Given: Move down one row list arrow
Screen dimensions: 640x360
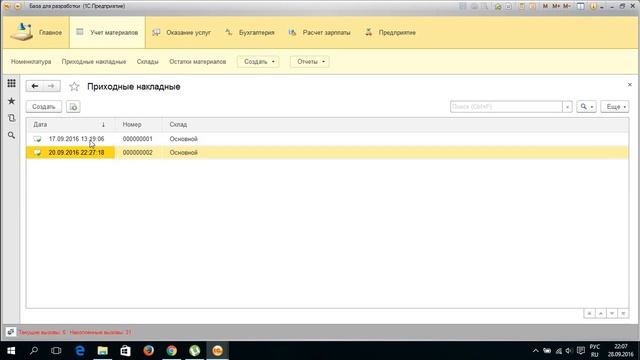Looking at the screenshot, I should [612, 313].
